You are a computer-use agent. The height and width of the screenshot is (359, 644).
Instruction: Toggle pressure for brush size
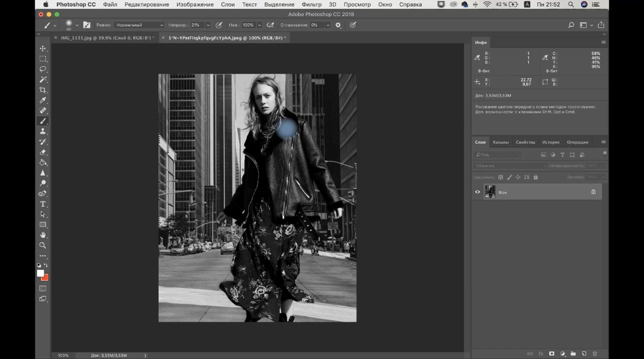pyautogui.click(x=353, y=25)
